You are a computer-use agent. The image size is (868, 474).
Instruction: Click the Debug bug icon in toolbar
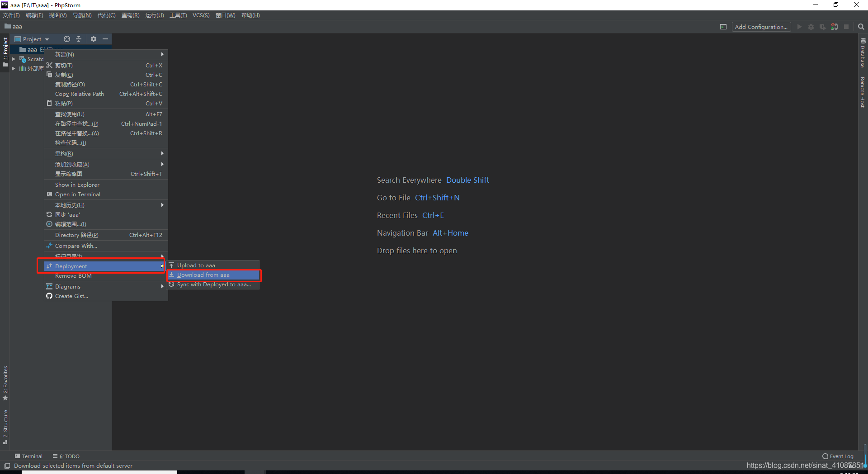click(811, 27)
